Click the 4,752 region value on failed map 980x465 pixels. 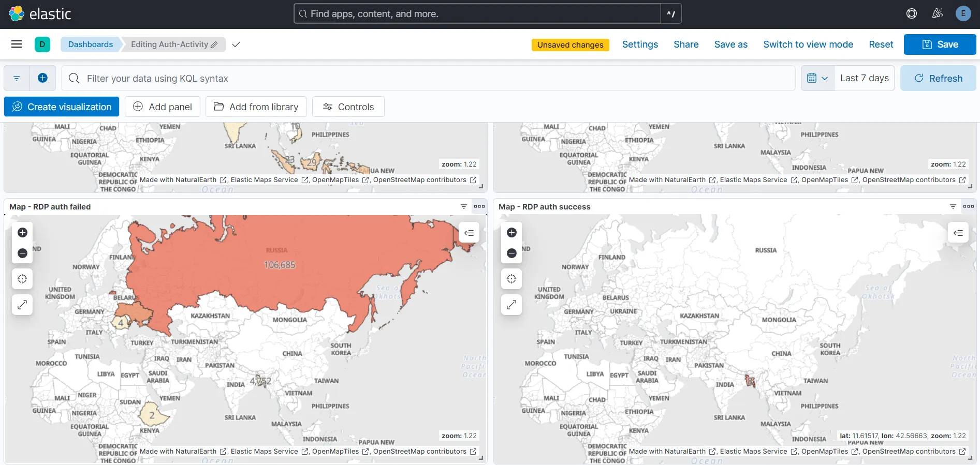point(260,381)
